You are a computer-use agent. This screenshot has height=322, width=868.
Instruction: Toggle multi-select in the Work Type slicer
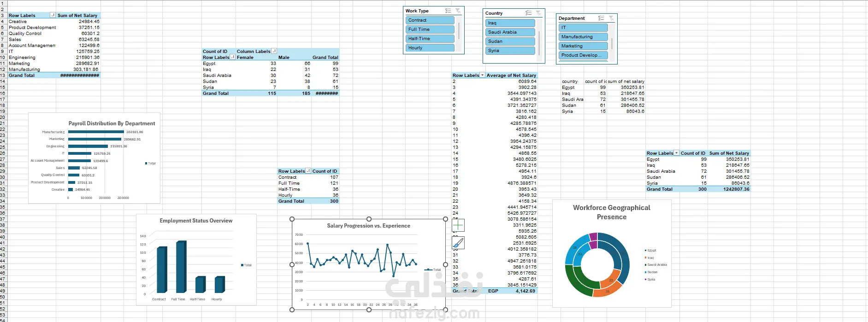(x=448, y=11)
